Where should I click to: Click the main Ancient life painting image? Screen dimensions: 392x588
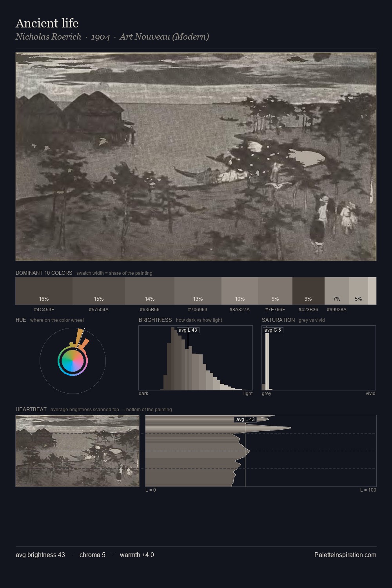point(196,157)
